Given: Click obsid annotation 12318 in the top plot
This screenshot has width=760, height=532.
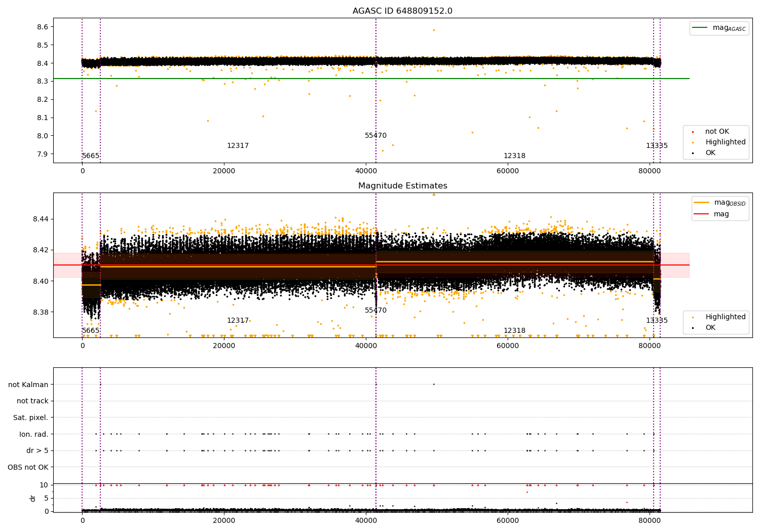Looking at the screenshot, I should 514,156.
